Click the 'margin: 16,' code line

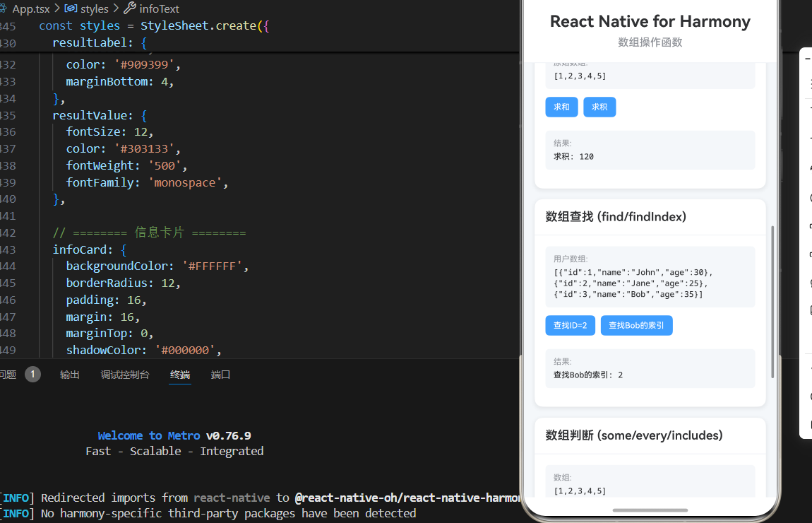(x=103, y=317)
